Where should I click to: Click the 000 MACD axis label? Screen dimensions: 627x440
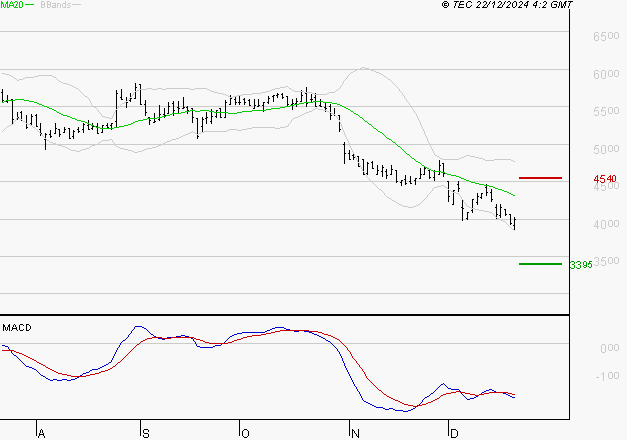(x=609, y=348)
